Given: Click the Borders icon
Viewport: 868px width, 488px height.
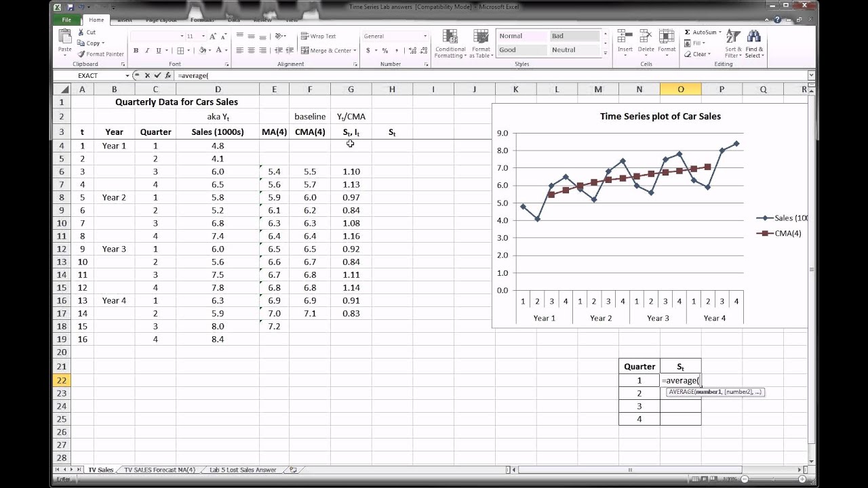Looking at the screenshot, I should [x=181, y=50].
